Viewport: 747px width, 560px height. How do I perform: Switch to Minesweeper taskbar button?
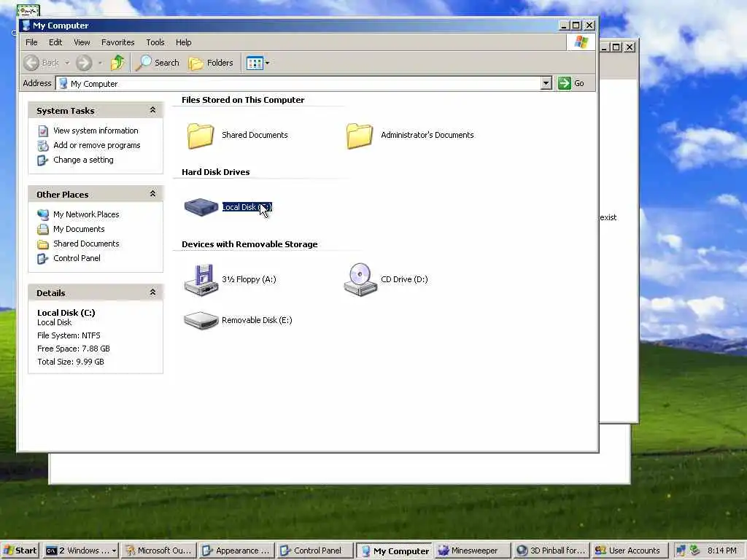point(472,551)
